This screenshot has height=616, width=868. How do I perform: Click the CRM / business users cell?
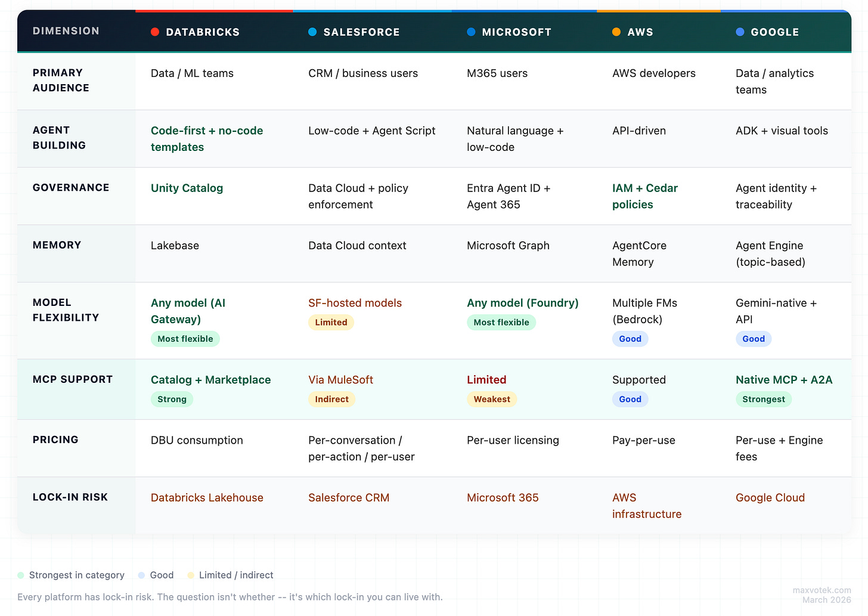click(363, 73)
